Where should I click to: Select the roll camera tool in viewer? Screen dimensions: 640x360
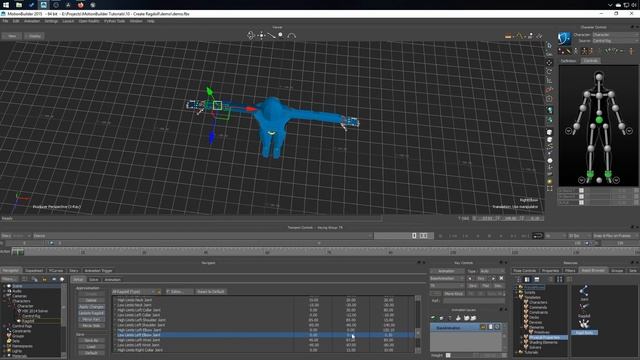[291, 36]
